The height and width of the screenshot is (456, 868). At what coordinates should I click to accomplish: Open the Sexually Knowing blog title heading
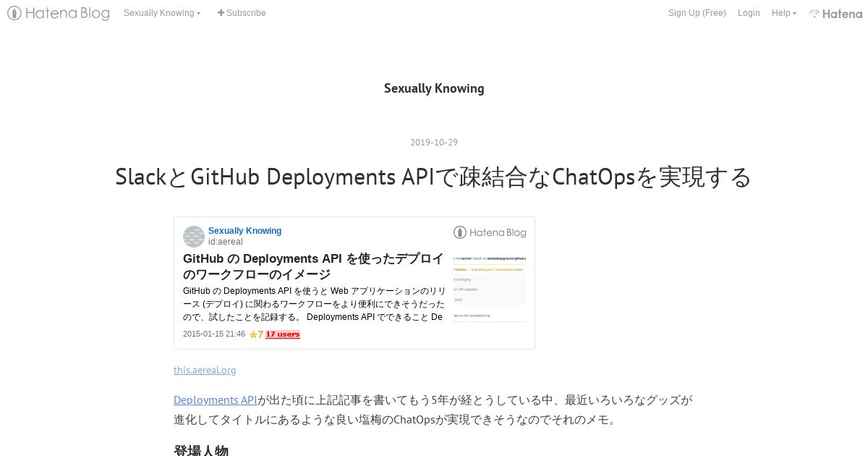click(x=434, y=88)
